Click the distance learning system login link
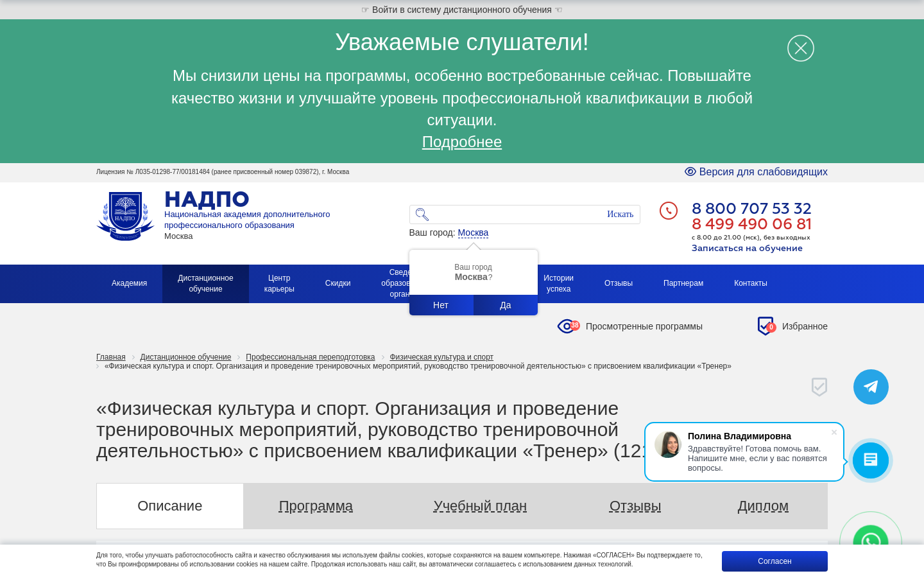Viewport: 924px width, 578px height. (x=462, y=10)
